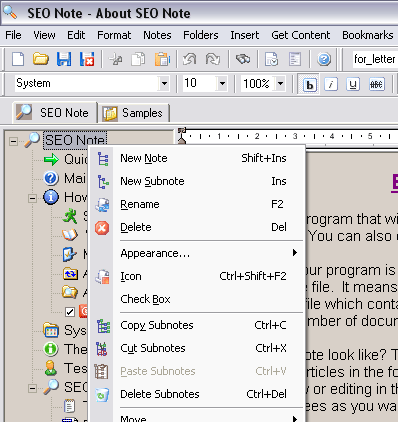Open the font size 10 dropdown
The width and height of the screenshot is (398, 422).
(222, 84)
